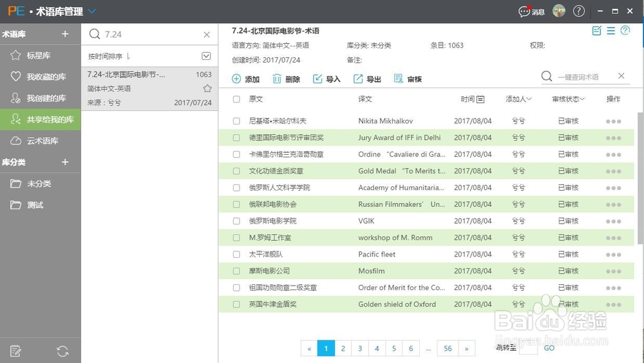
Task: Open the messages (消息) chat icon
Action: (525, 12)
